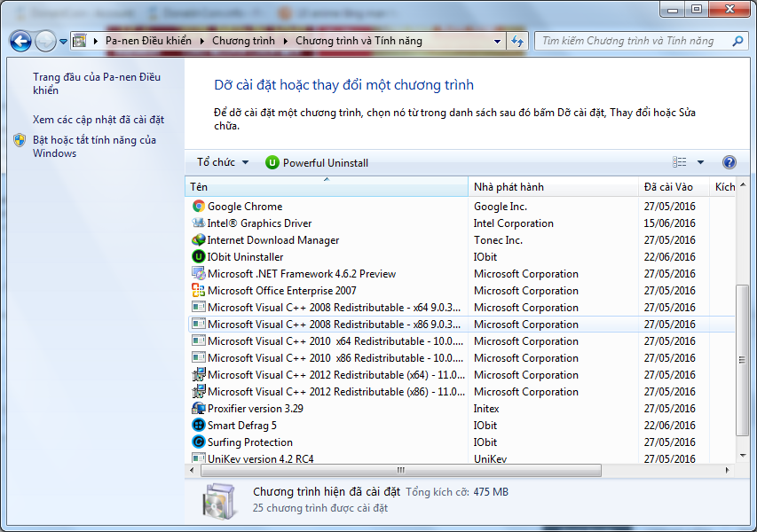The image size is (757, 532).
Task: Open Bật hoặc tắt tính năng của Windows link
Action: click(x=95, y=146)
